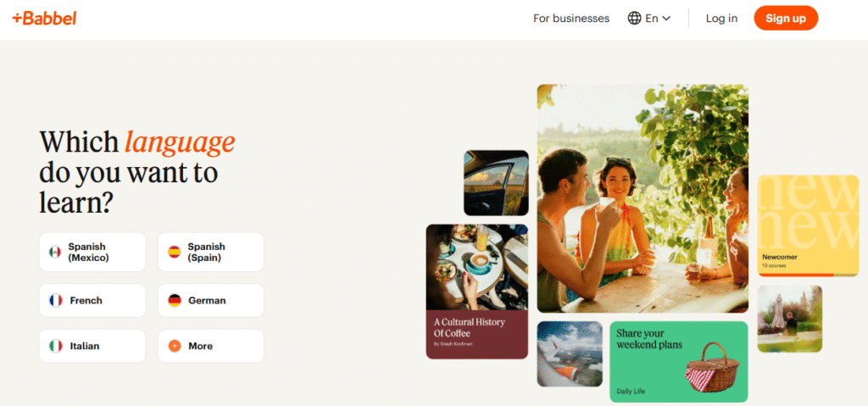Click the Newcomer course progress bar
The height and width of the screenshot is (406, 868).
tap(808, 275)
